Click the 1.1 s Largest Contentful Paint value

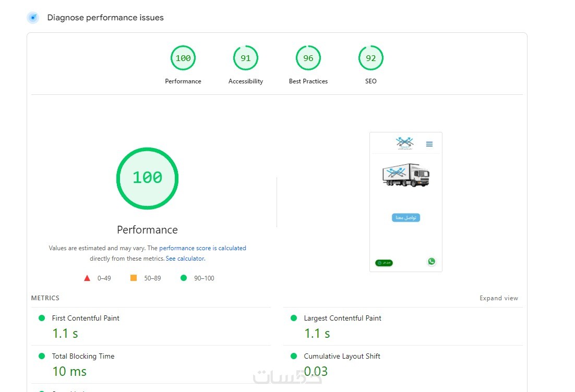coord(317,334)
